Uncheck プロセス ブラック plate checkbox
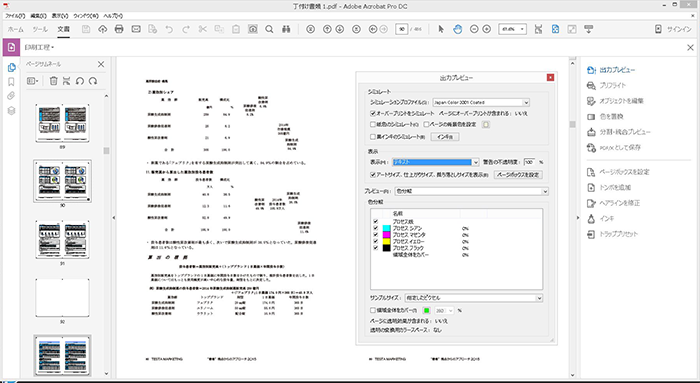The width and height of the screenshot is (700, 383). click(x=375, y=247)
